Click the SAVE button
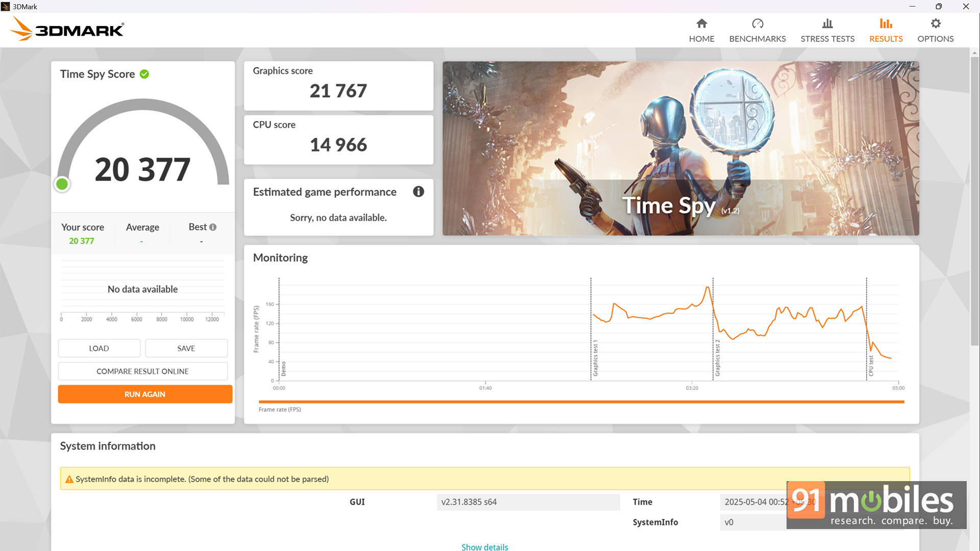The image size is (980, 551). click(x=186, y=348)
